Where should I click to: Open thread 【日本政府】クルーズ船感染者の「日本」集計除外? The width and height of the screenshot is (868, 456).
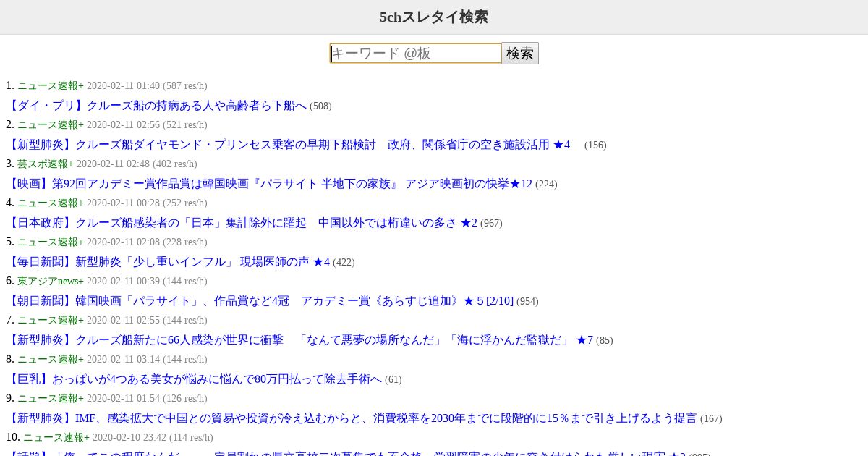[242, 223]
